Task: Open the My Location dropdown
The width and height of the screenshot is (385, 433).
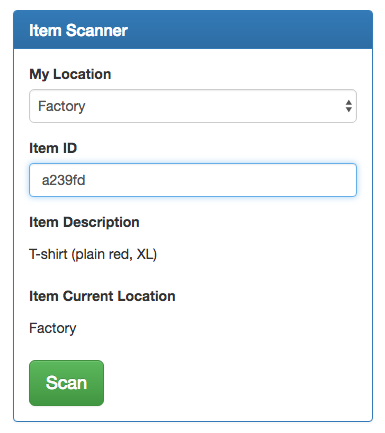Action: pyautogui.click(x=193, y=106)
